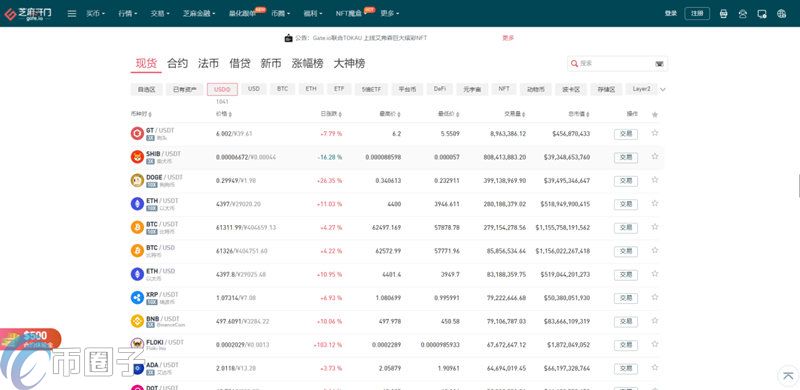Select the DeFi category filter
This screenshot has width=800, height=390.
(x=440, y=89)
